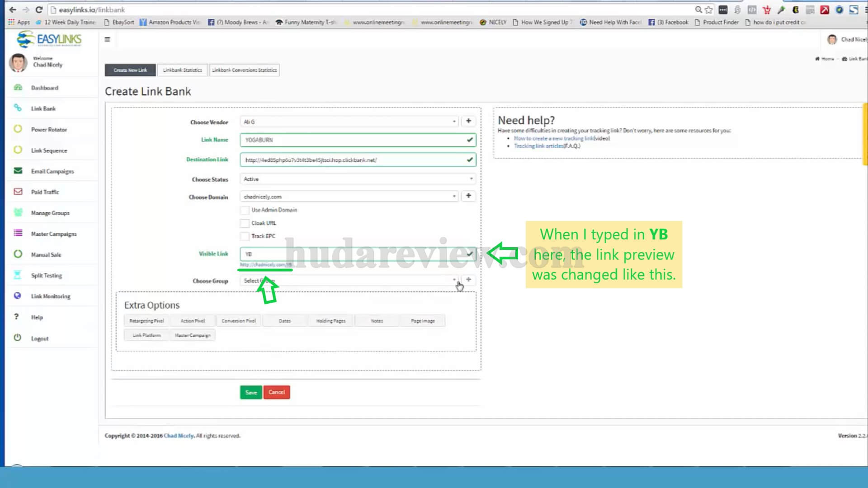The width and height of the screenshot is (868, 488).
Task: Click the Link Sequence circle icon
Action: click(18, 150)
